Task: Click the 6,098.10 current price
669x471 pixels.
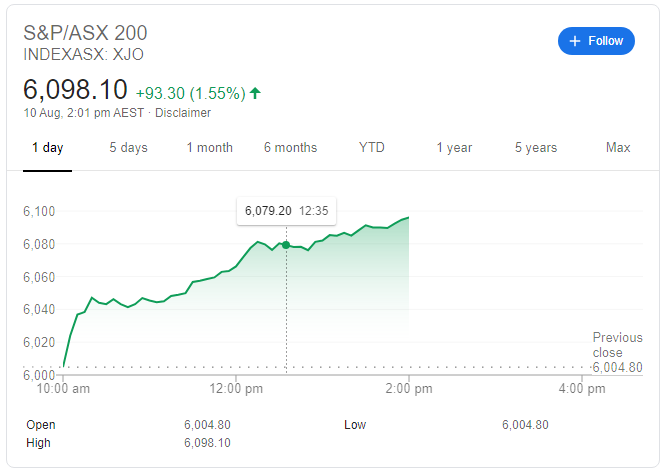Action: point(76,91)
